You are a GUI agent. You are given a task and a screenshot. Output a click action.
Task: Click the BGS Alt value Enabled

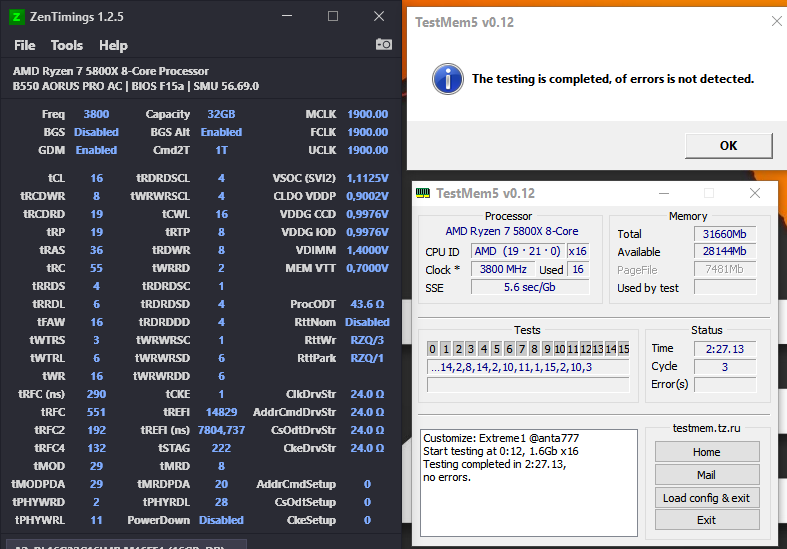[221, 132]
